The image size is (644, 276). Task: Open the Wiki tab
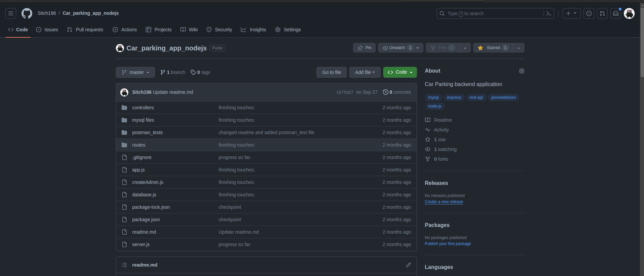pyautogui.click(x=189, y=30)
